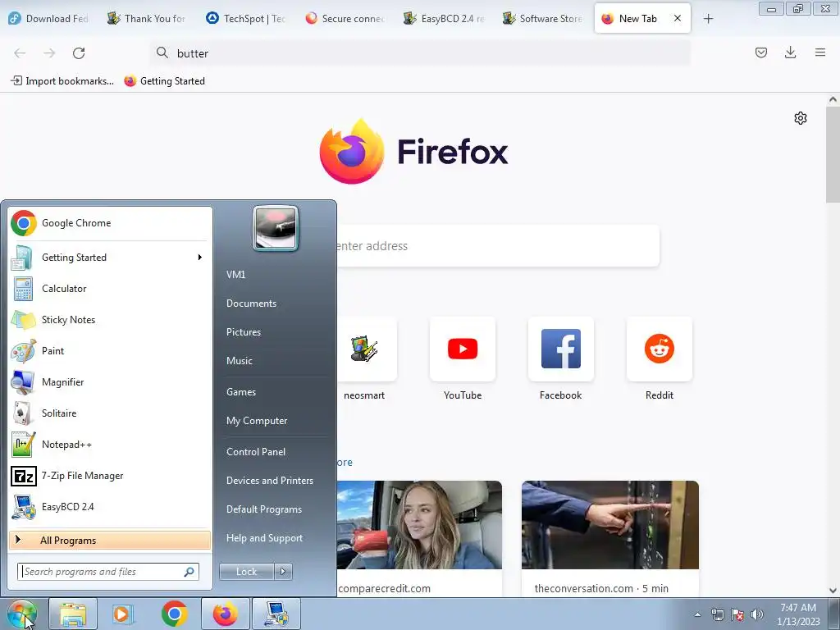The width and height of the screenshot is (840, 630).
Task: Expand All Programs list
Action: tap(110, 540)
